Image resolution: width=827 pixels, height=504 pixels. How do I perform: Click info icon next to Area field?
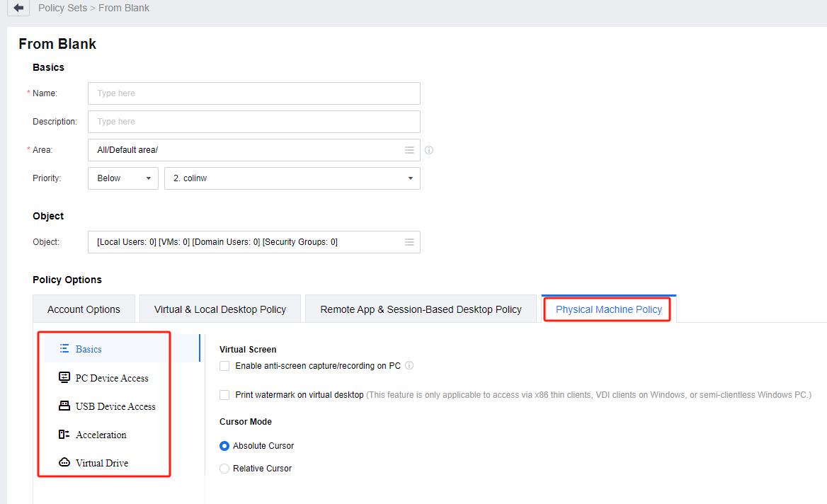[x=429, y=150]
